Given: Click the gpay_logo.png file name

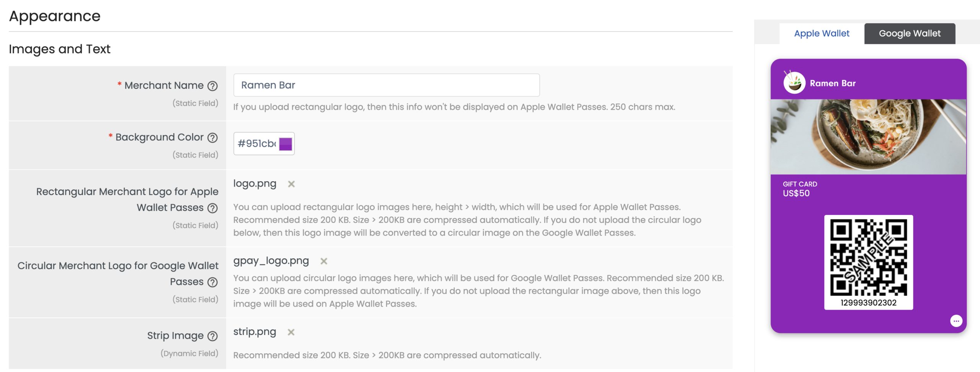Looking at the screenshot, I should 271,261.
